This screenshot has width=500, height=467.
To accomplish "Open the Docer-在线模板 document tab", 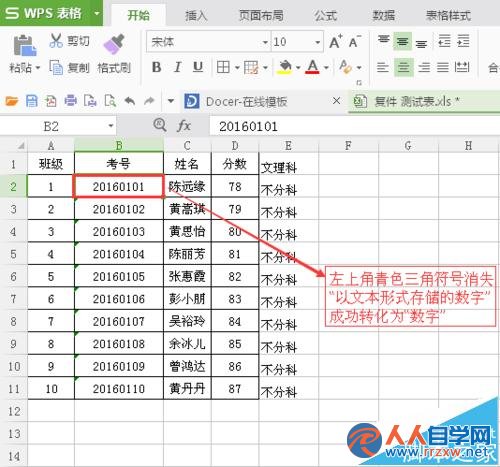I will tap(246, 101).
